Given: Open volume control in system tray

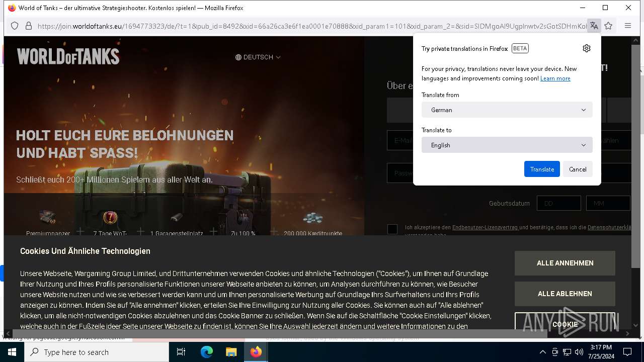Looking at the screenshot, I should 579,352.
